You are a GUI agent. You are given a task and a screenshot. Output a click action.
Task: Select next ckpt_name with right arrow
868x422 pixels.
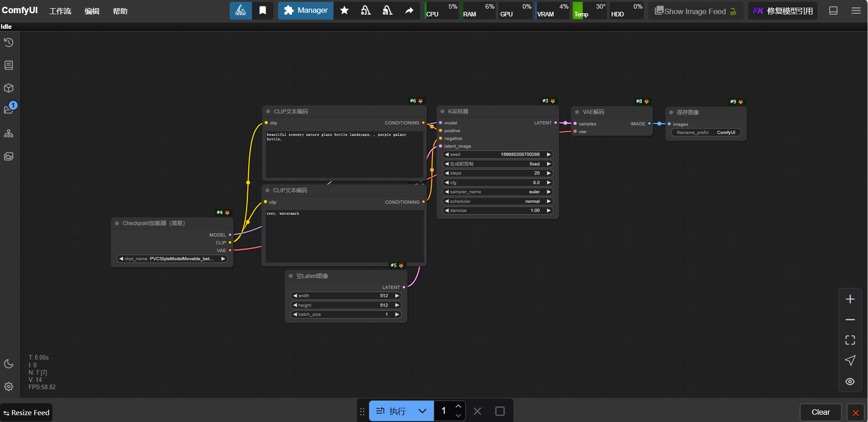[x=223, y=258]
